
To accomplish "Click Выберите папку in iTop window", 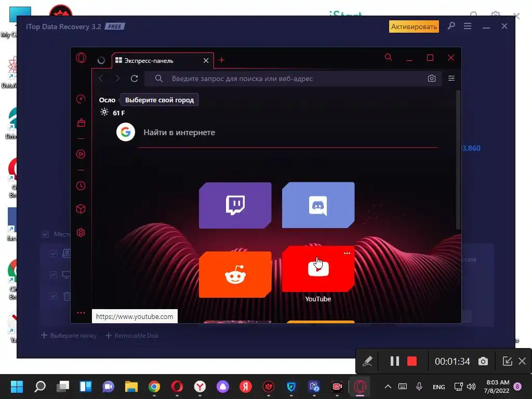I will (x=69, y=336).
